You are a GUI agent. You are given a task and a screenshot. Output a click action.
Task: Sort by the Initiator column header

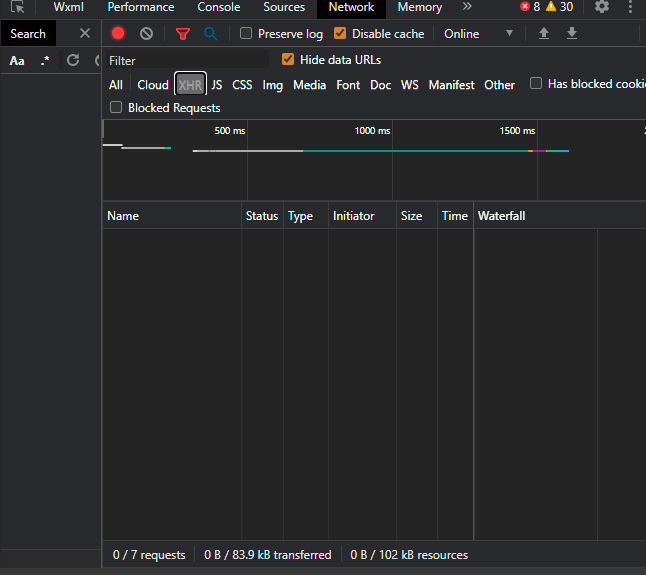coord(363,216)
